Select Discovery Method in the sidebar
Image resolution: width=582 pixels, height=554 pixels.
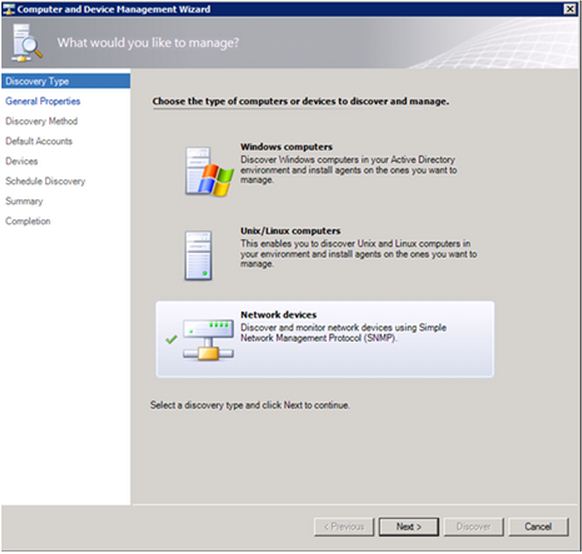(42, 121)
